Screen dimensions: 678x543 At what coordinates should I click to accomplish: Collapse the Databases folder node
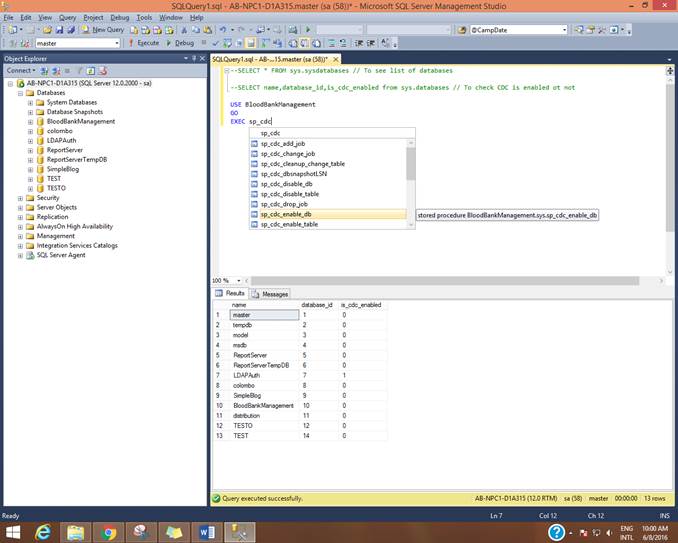pyautogui.click(x=20, y=93)
